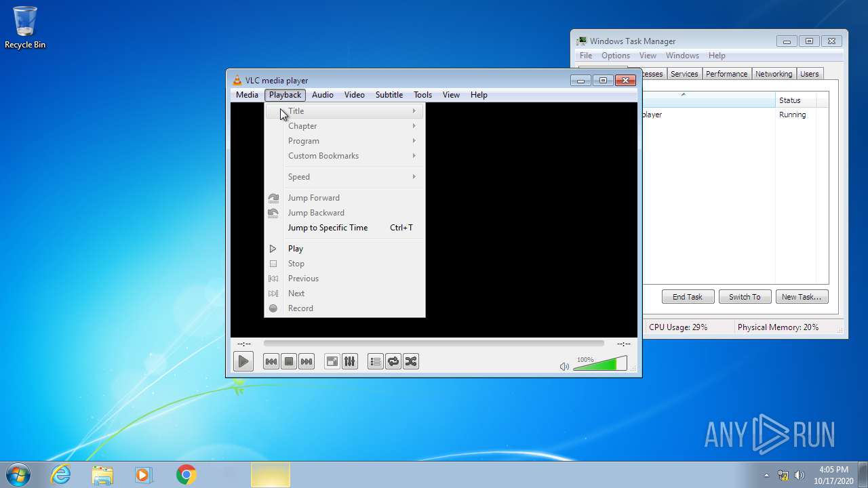Switch to the Users tab
868x488 pixels.
[810, 74]
